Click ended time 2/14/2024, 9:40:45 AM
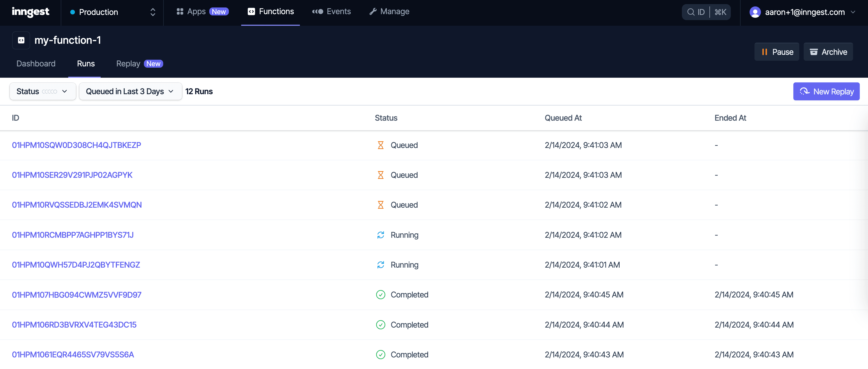This screenshot has height=369, width=868. coord(754,295)
